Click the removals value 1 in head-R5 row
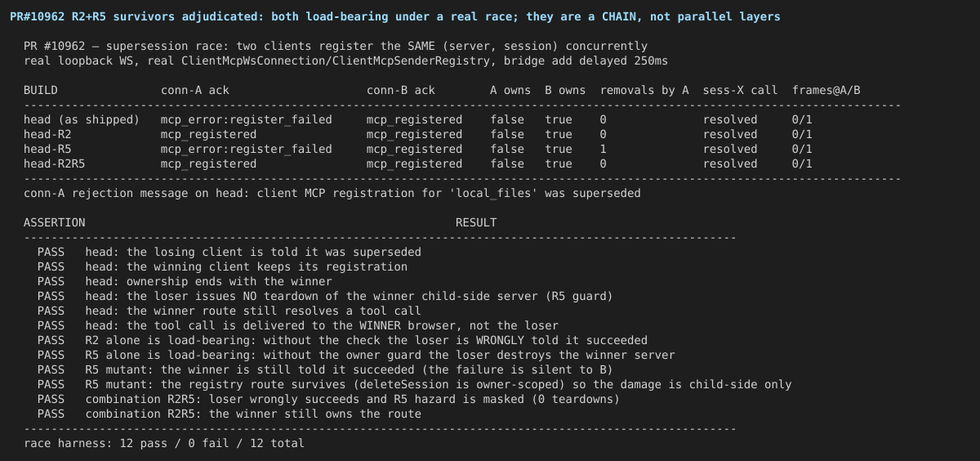 pos(603,149)
